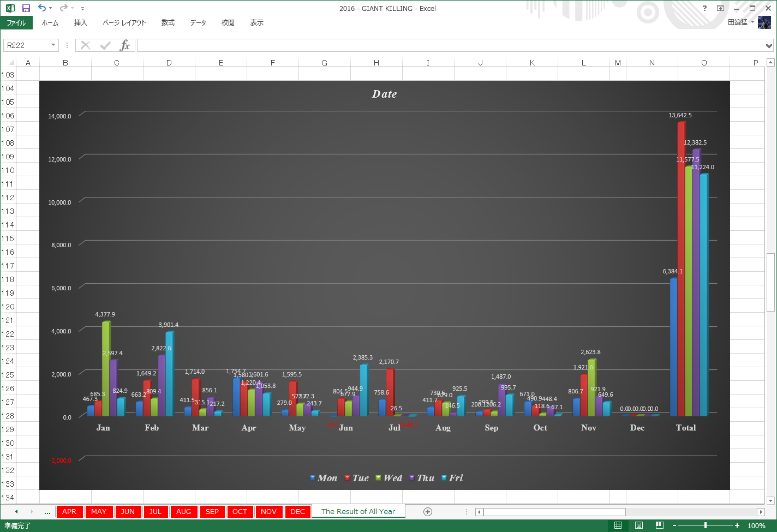Click the zoom slider handle
The height and width of the screenshot is (532, 777).
click(706, 525)
